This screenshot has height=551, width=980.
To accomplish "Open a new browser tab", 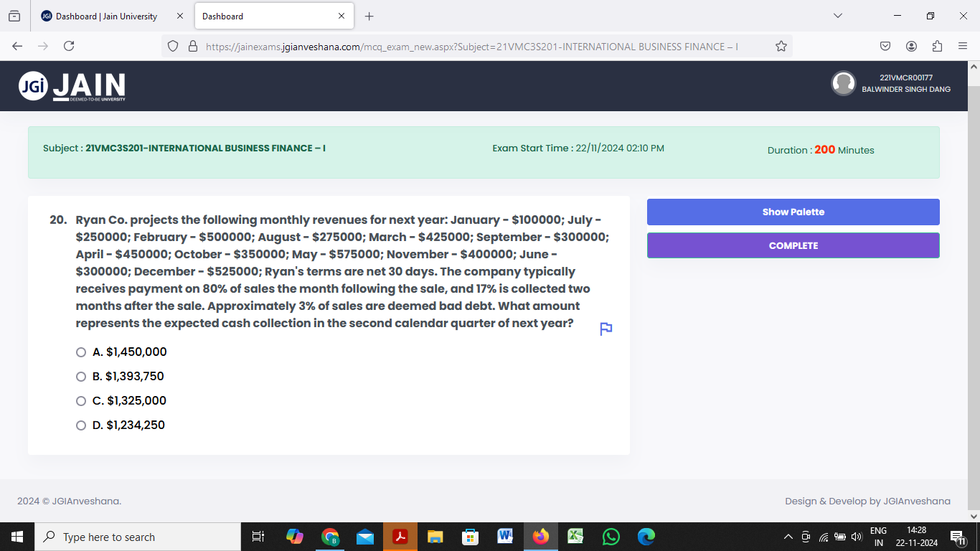I will click(x=369, y=16).
